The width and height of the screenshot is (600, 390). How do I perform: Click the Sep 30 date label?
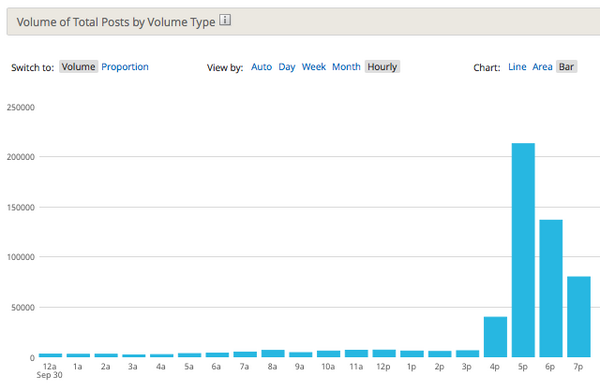pos(49,375)
